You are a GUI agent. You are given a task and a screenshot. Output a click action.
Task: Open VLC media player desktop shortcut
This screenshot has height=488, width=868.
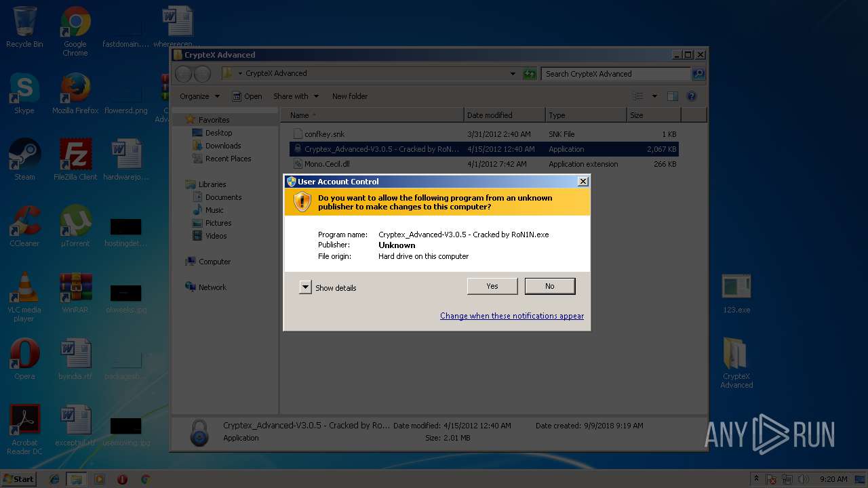tap(24, 297)
